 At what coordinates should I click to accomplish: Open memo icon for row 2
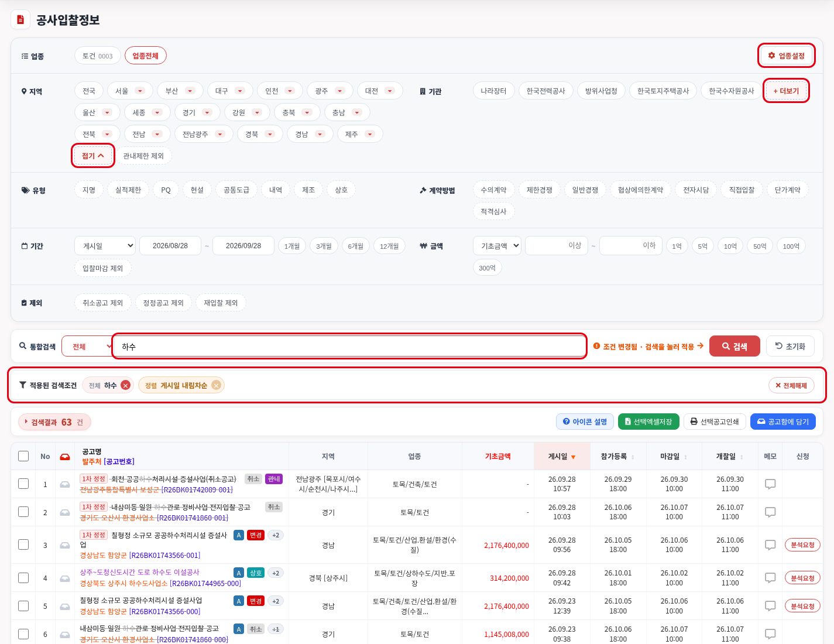pos(770,512)
